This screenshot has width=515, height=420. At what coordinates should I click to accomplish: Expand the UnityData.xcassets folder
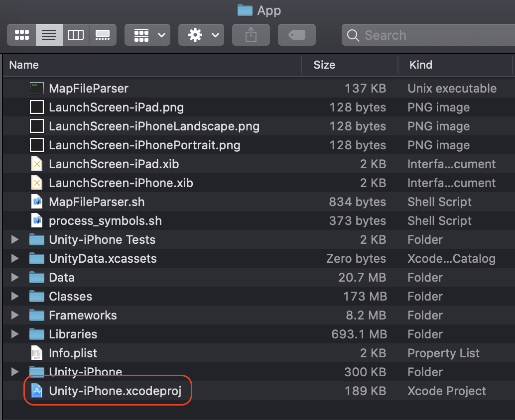pyautogui.click(x=15, y=259)
